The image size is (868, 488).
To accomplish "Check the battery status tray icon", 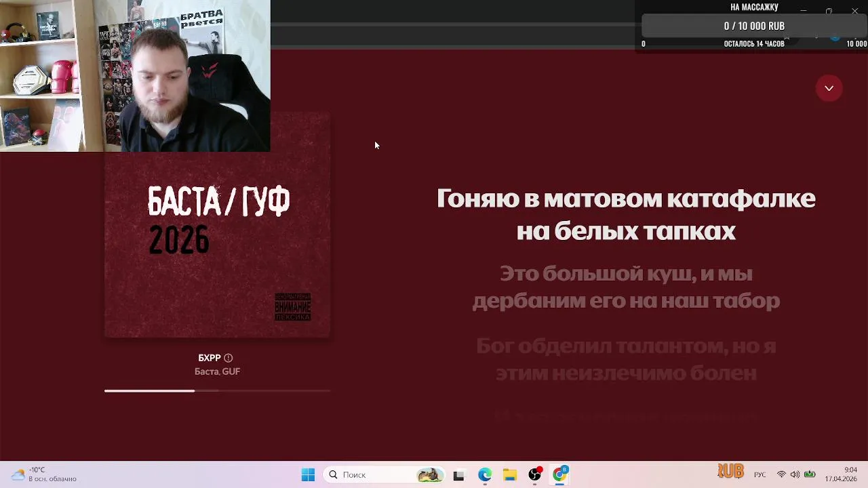I will click(810, 475).
